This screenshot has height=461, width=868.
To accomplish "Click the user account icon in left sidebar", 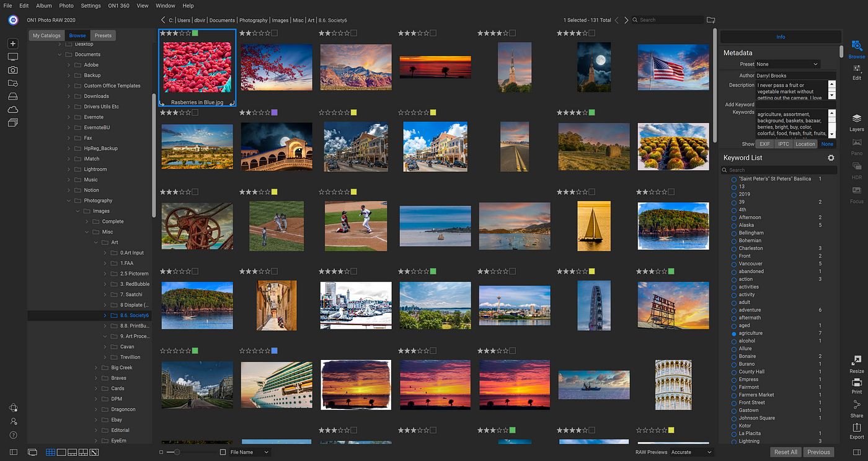I will [13, 421].
